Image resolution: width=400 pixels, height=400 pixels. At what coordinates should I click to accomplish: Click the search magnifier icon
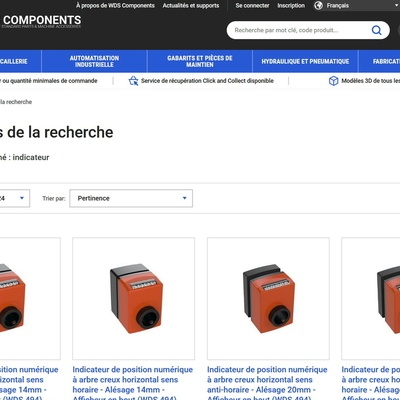tap(376, 30)
